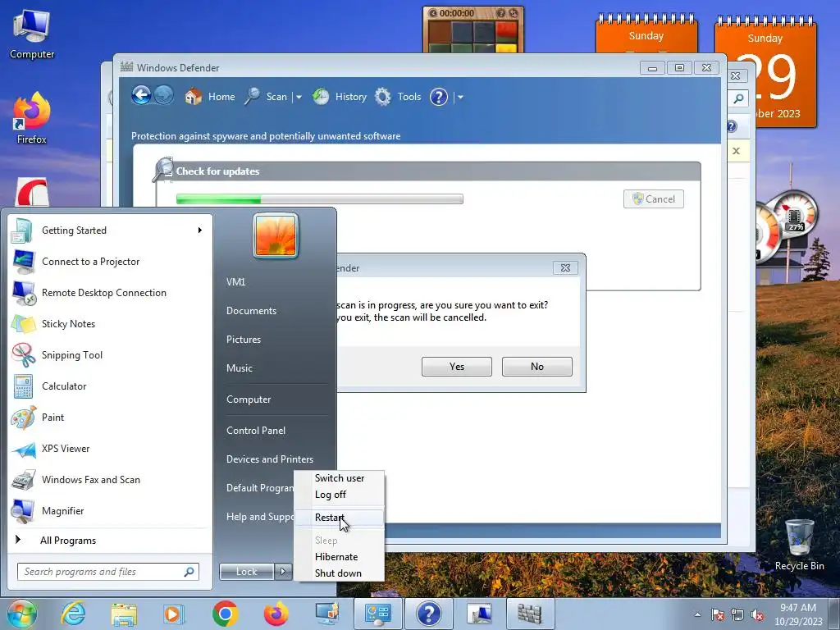The width and height of the screenshot is (840, 630).
Task: Open the Recycle Bin
Action: (799, 546)
